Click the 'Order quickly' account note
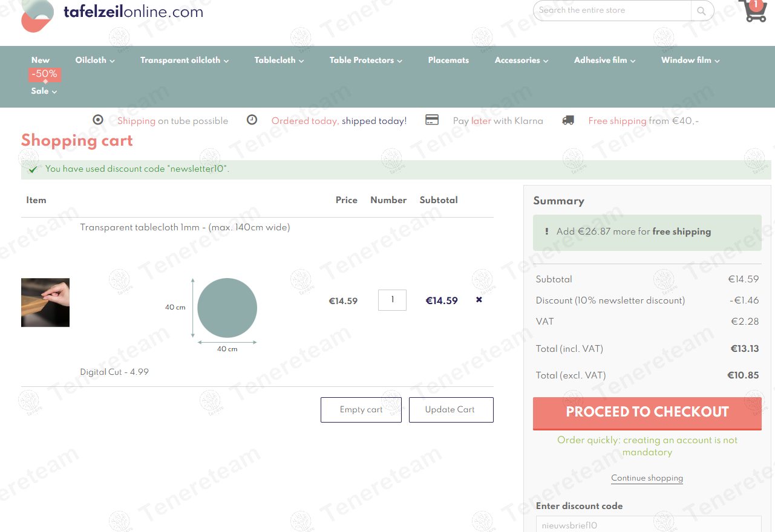775x532 pixels. [x=647, y=446]
